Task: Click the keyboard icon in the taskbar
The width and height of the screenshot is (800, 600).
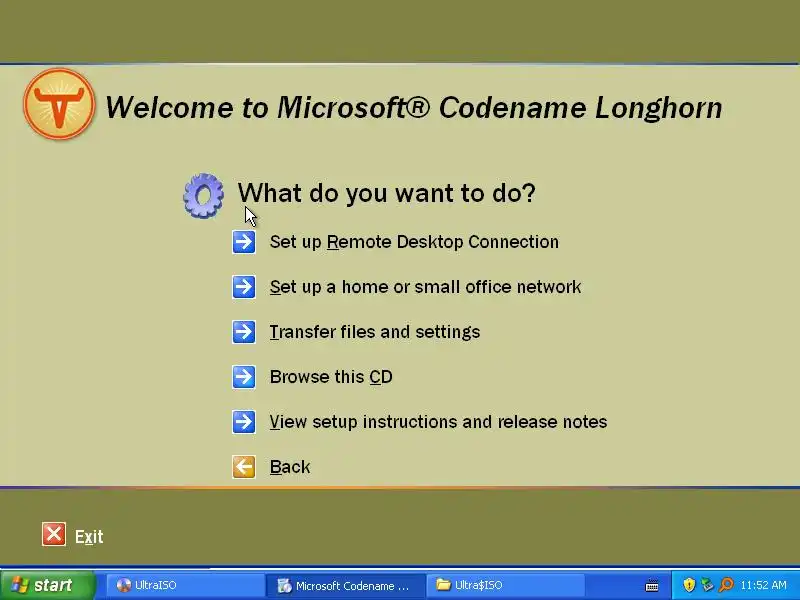Action: [652, 586]
